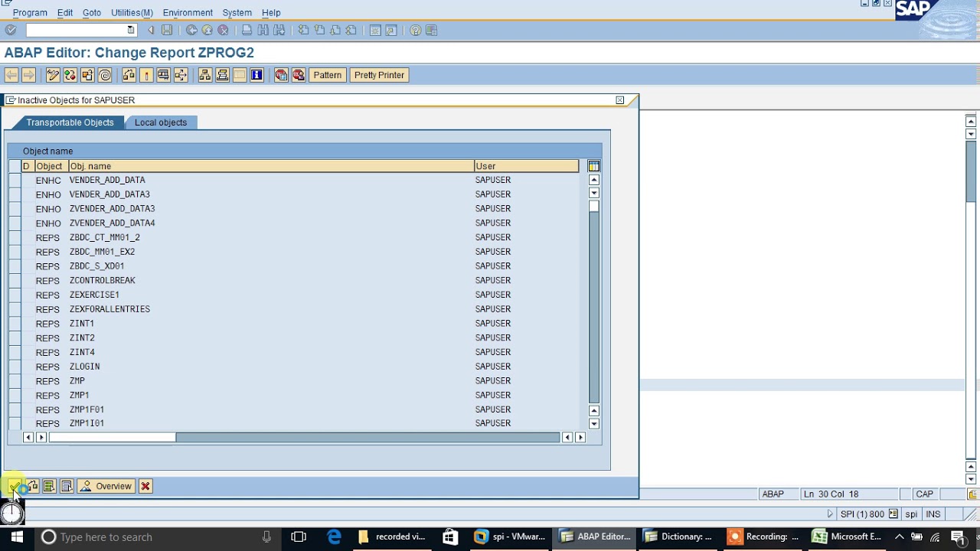980x551 pixels.
Task: Click the Enhance spiral icon
Action: tap(105, 75)
